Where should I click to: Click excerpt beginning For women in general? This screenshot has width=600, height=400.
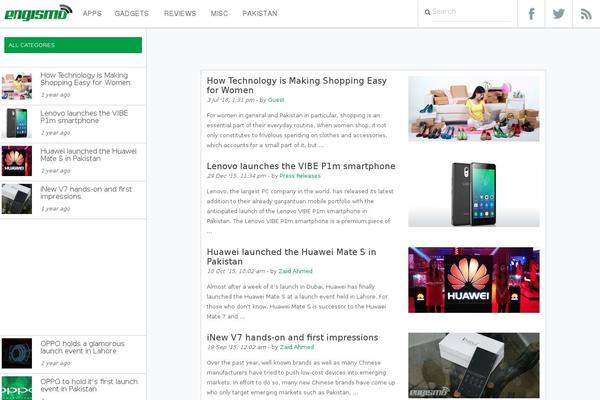pyautogui.click(x=297, y=130)
